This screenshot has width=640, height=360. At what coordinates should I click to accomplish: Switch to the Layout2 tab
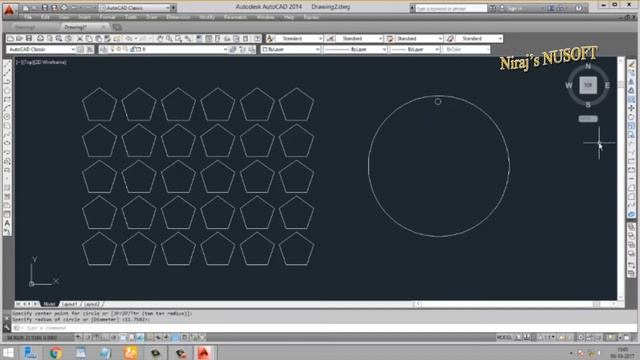tap(91, 304)
